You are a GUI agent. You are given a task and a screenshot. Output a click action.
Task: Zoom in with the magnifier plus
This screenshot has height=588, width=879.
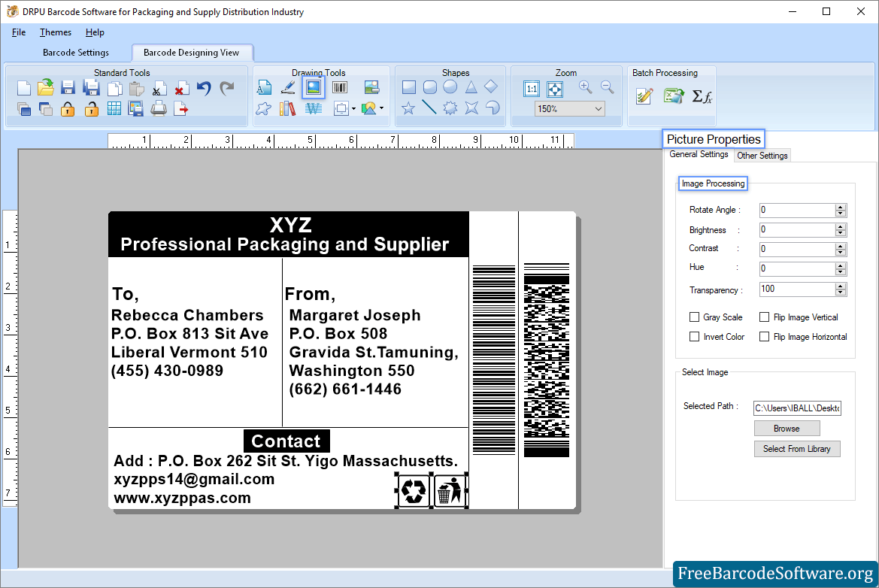[585, 87]
